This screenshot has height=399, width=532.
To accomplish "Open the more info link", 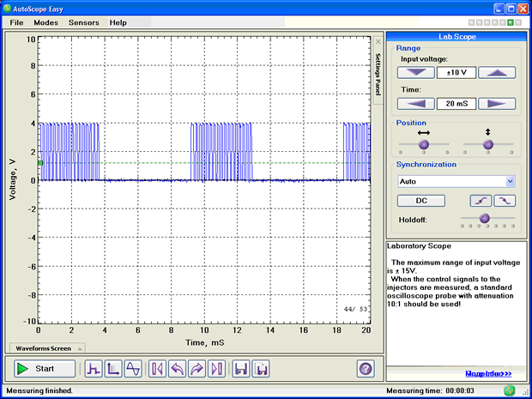I will coord(488,374).
